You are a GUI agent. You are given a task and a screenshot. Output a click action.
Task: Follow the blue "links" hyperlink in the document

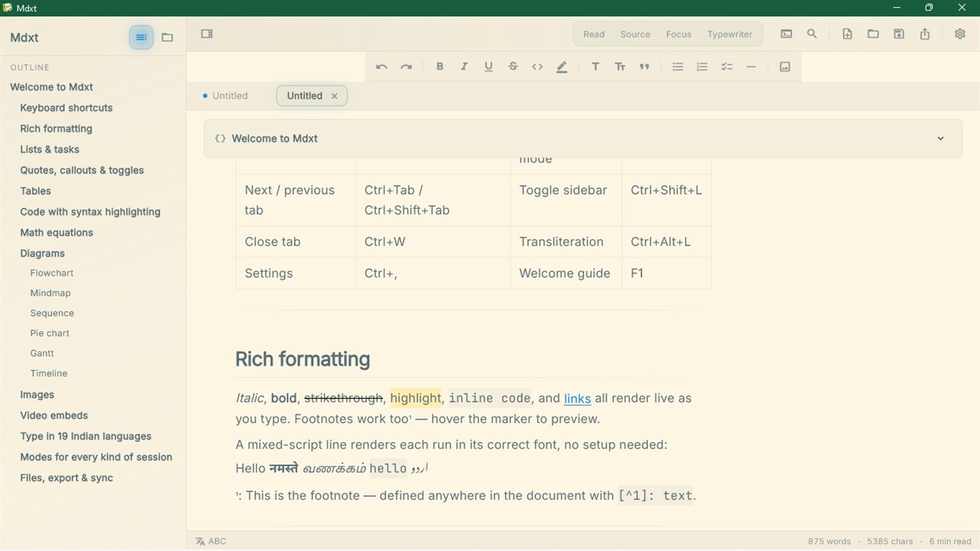point(577,398)
